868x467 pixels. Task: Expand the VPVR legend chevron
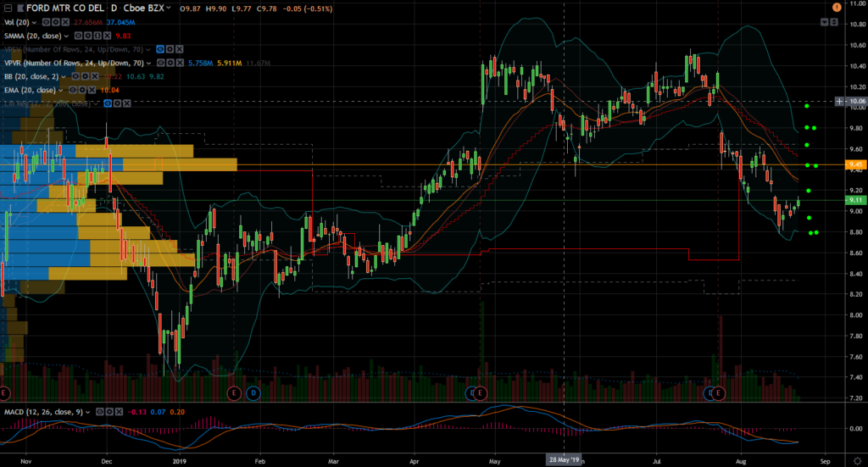click(x=149, y=63)
